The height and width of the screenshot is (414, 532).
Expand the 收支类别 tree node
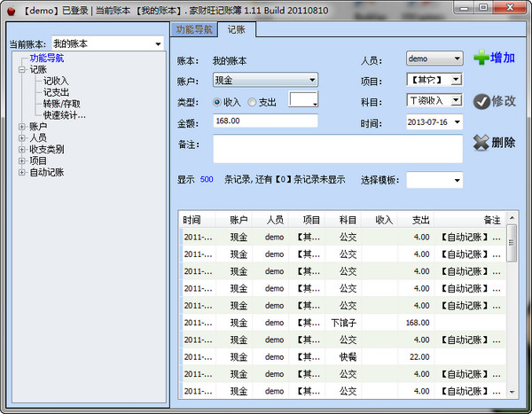pos(22,150)
